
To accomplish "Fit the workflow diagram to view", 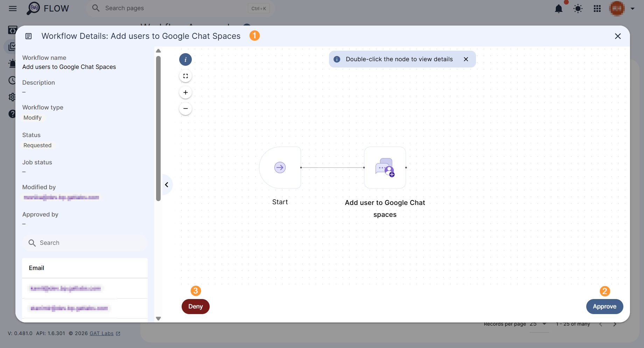I will (185, 76).
